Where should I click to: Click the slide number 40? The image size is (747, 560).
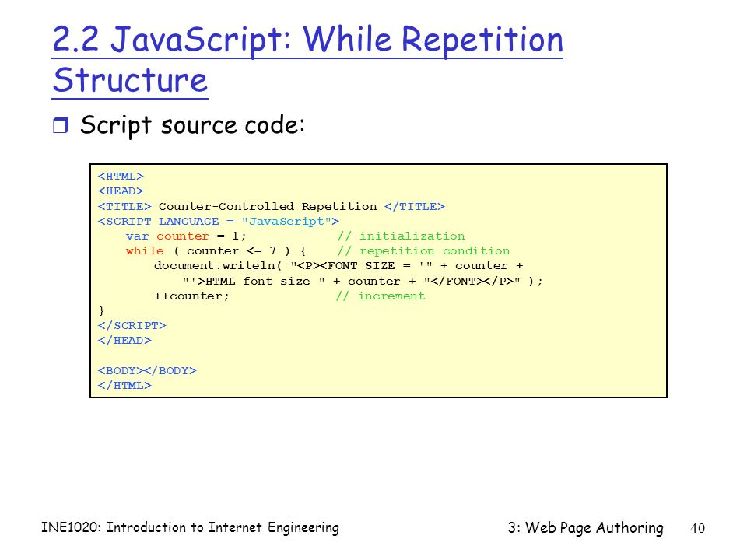(697, 528)
